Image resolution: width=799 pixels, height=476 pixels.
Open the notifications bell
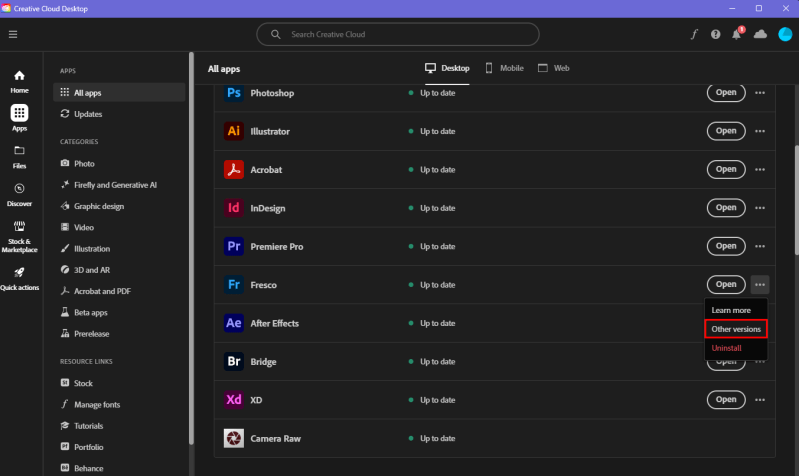tap(737, 34)
